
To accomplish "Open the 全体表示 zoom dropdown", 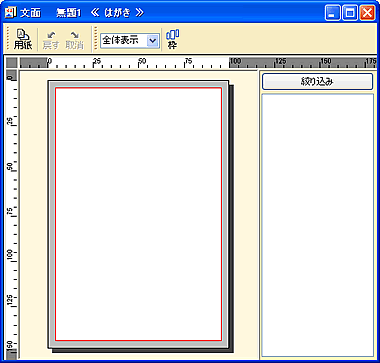I will (153, 41).
